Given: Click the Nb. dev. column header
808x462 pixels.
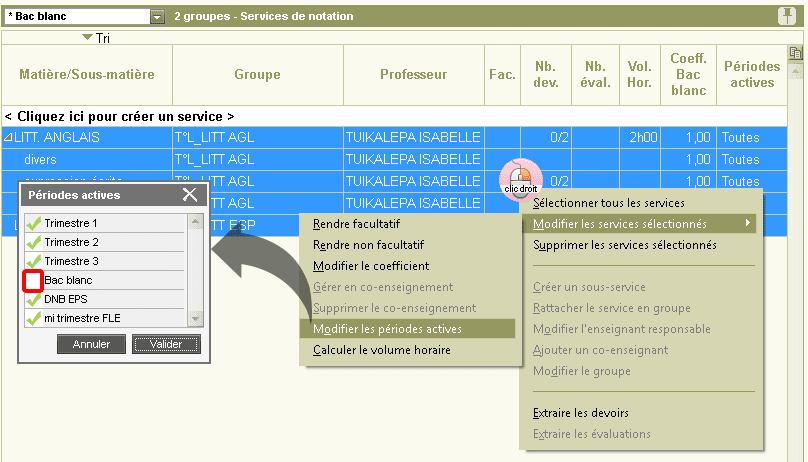Looking at the screenshot, I should 546,75.
